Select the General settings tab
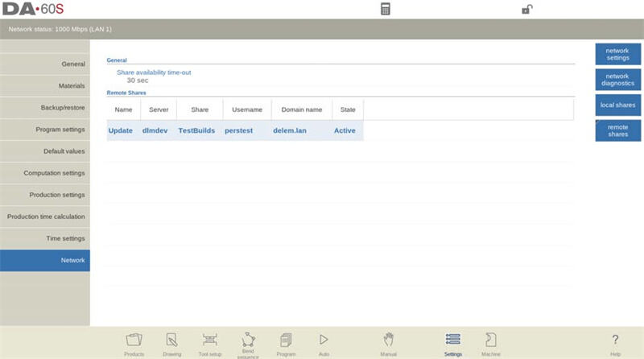644x359 pixels. click(x=45, y=64)
